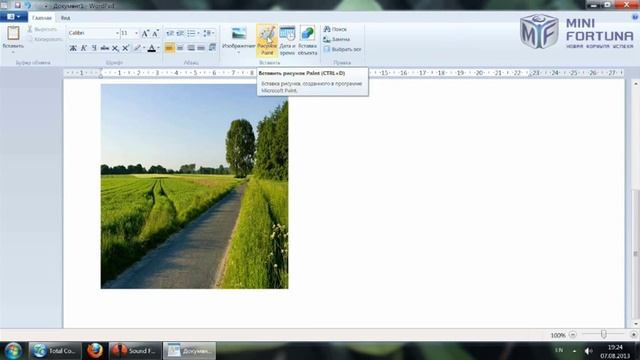
Task: Click the zoom in plus button
Action: (x=634, y=335)
